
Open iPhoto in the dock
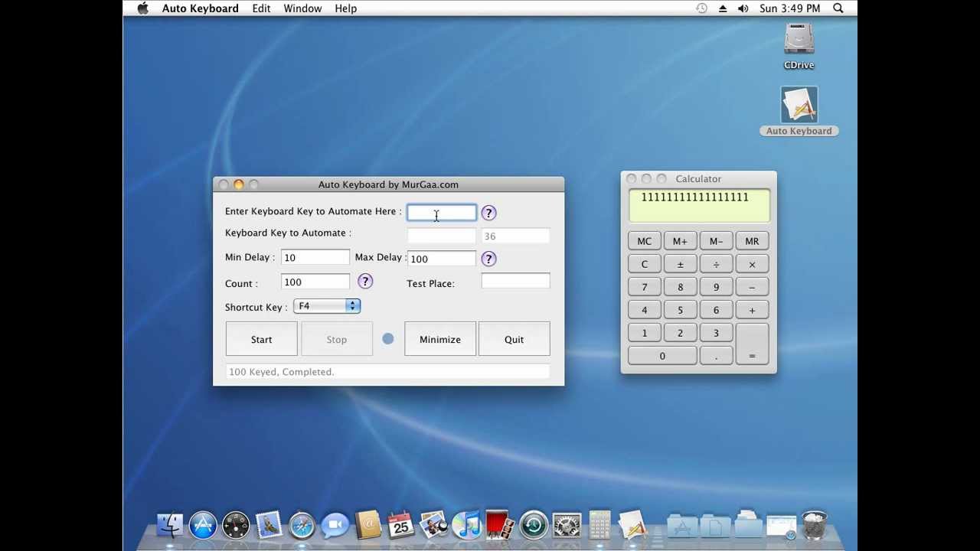(x=433, y=525)
